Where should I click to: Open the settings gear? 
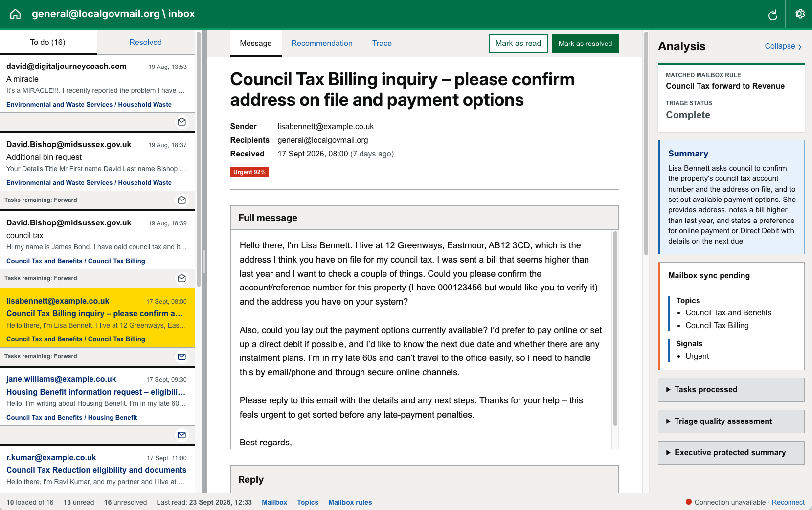800,14
